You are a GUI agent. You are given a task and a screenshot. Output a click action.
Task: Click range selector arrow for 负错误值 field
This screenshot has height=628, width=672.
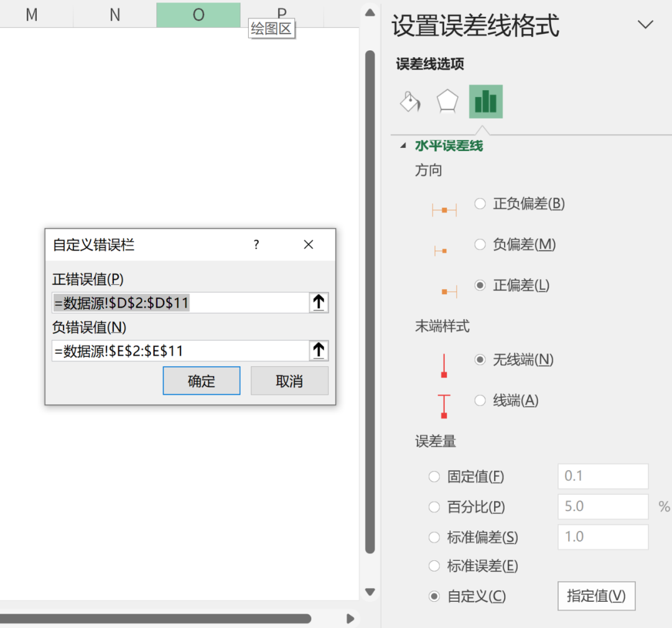pyautogui.click(x=319, y=351)
